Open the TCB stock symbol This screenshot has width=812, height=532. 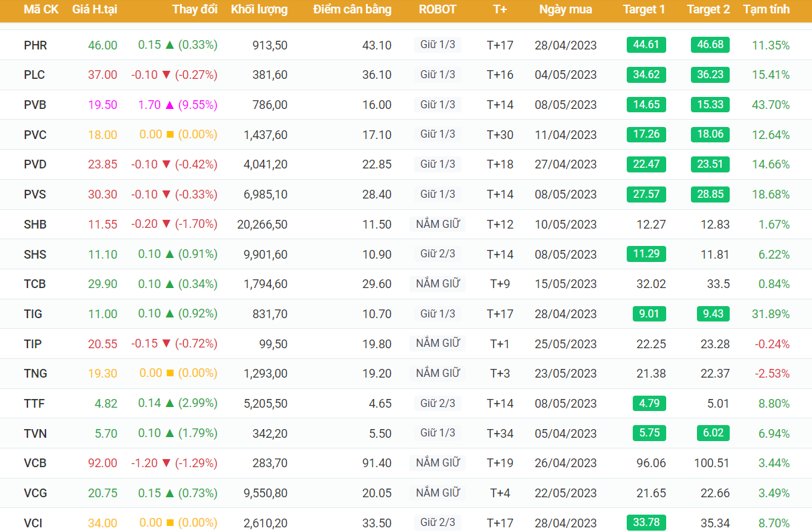[35, 284]
